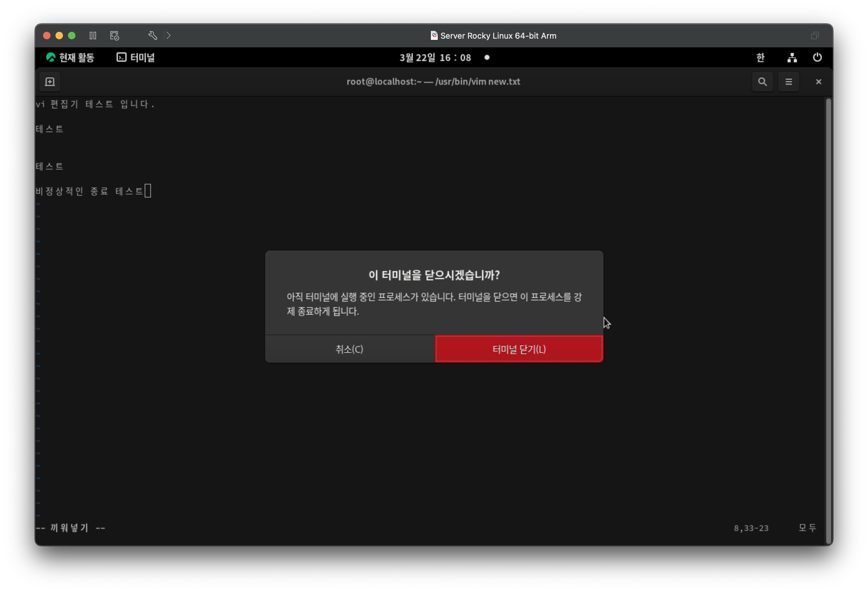Close the terminal window with X

[818, 82]
